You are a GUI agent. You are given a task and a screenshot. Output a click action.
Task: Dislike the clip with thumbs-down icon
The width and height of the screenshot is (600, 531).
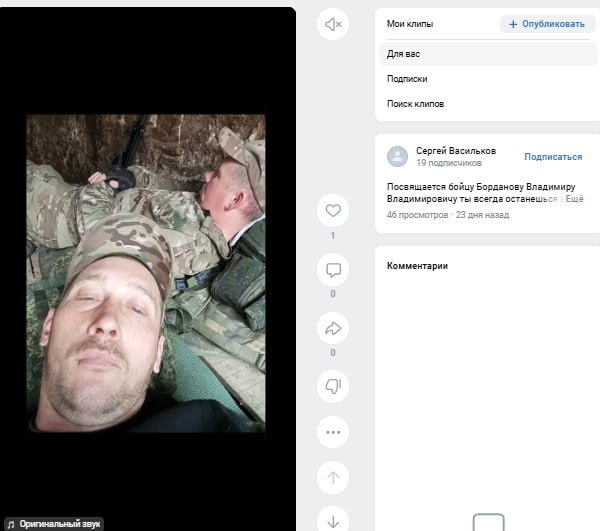pyautogui.click(x=333, y=386)
